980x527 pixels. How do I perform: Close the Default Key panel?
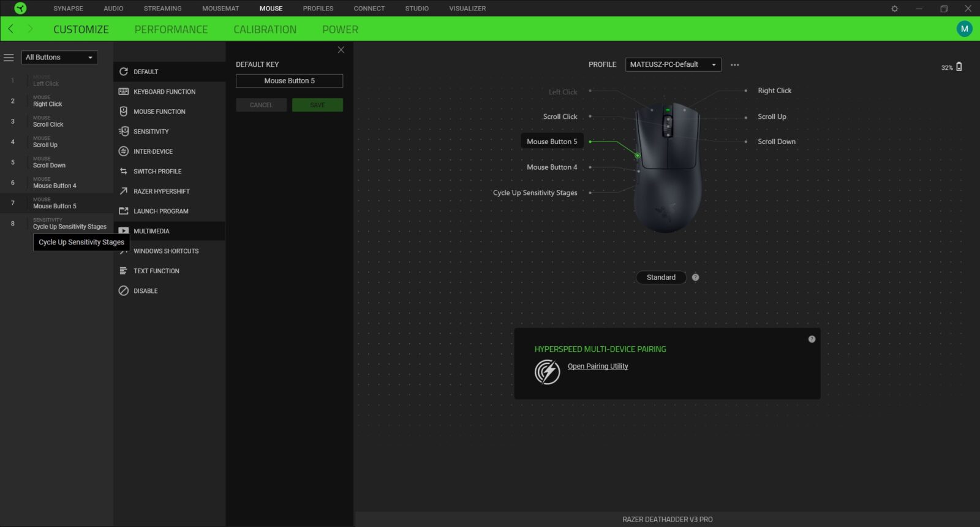coord(341,50)
